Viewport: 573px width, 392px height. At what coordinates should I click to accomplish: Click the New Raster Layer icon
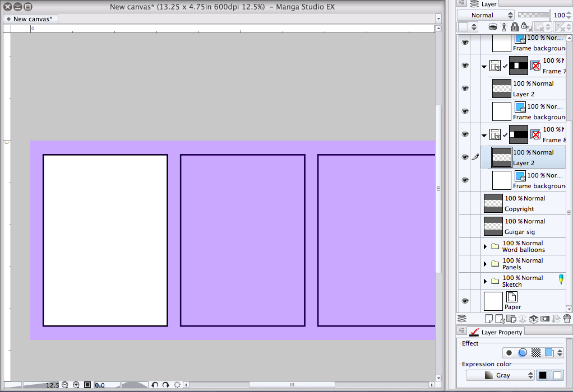pyautogui.click(x=488, y=319)
